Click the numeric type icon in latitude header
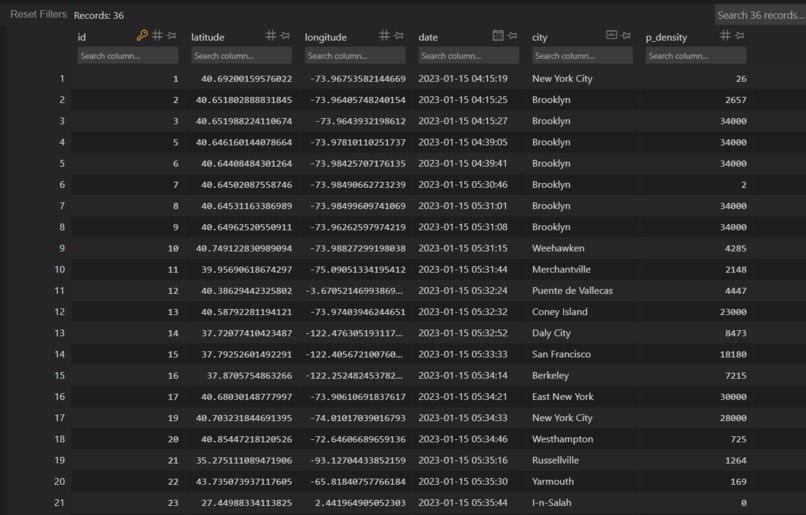This screenshot has height=515, width=806. tap(271, 35)
